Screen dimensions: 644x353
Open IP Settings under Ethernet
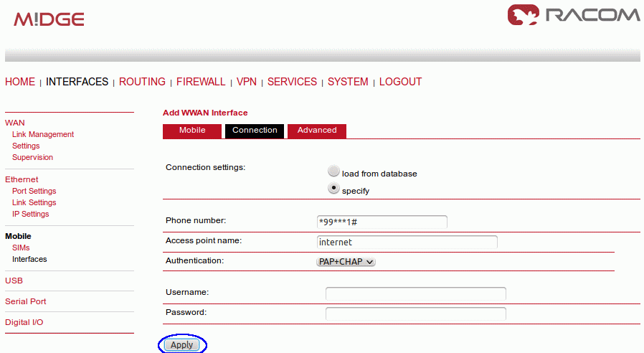coord(30,214)
